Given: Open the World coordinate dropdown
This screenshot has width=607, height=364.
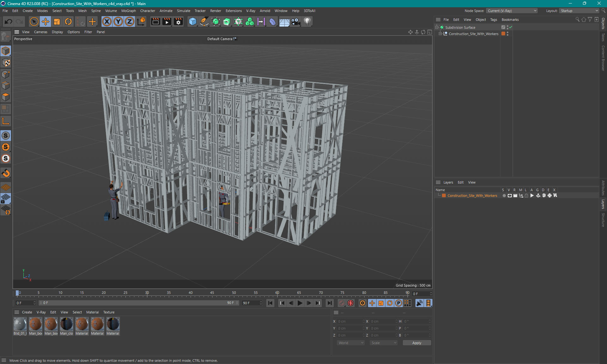Looking at the screenshot, I should click(x=350, y=343).
